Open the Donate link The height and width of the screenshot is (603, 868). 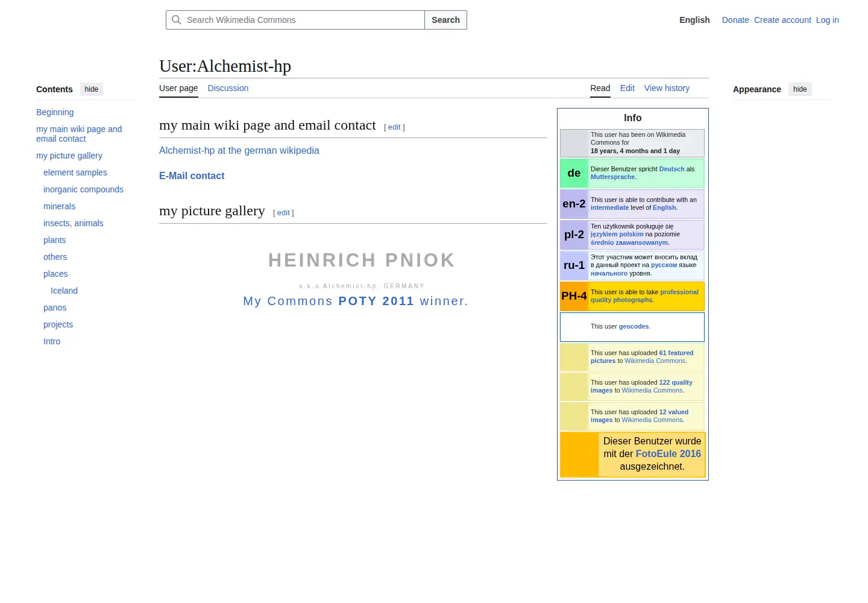pos(735,20)
